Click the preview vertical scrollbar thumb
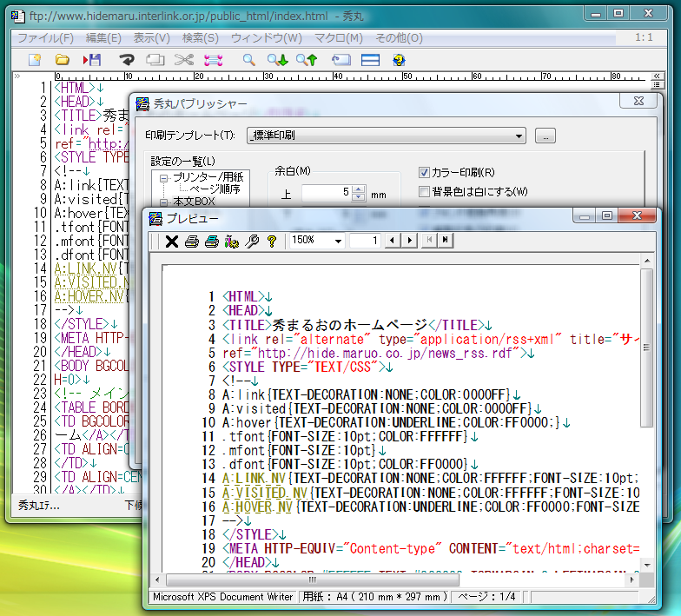Viewport: 681px width, 616px height. [x=646, y=348]
